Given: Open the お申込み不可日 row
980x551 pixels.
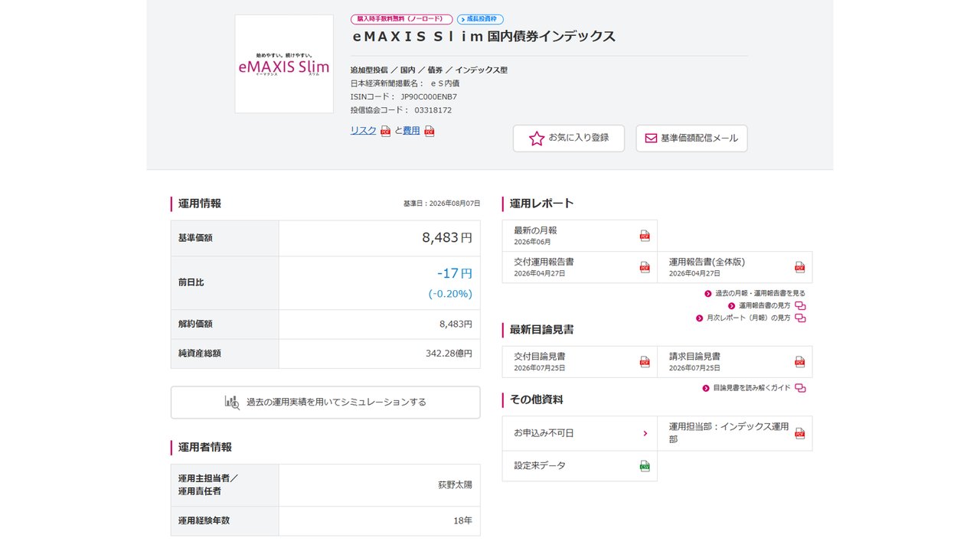Looking at the screenshot, I should [580, 433].
